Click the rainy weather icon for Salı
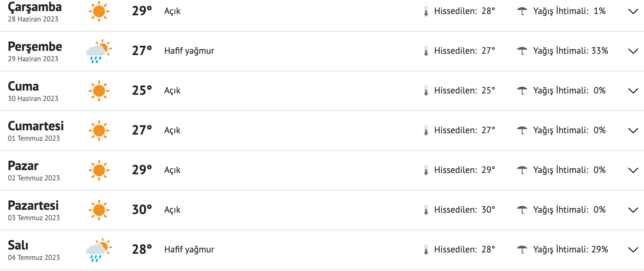644x271 pixels. 99,250
